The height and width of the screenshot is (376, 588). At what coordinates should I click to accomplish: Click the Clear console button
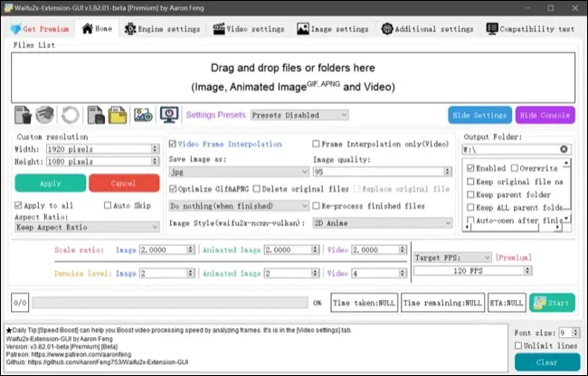(x=547, y=362)
